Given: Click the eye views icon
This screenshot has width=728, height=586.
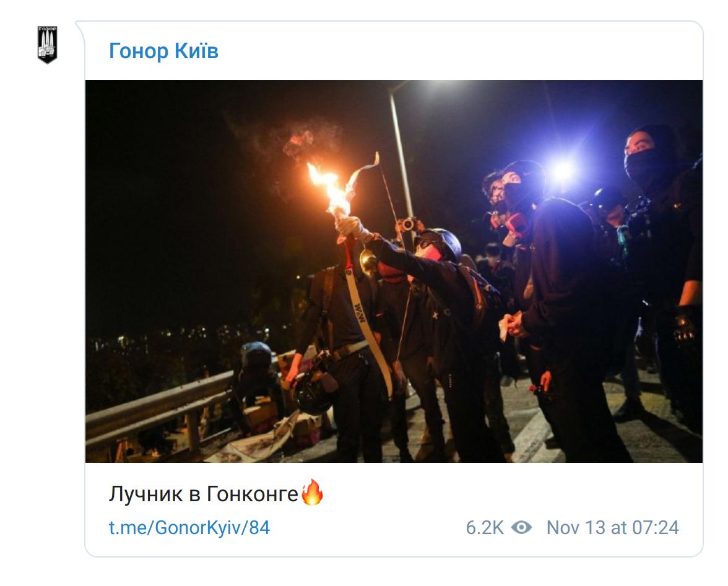Looking at the screenshot, I should point(522,528).
